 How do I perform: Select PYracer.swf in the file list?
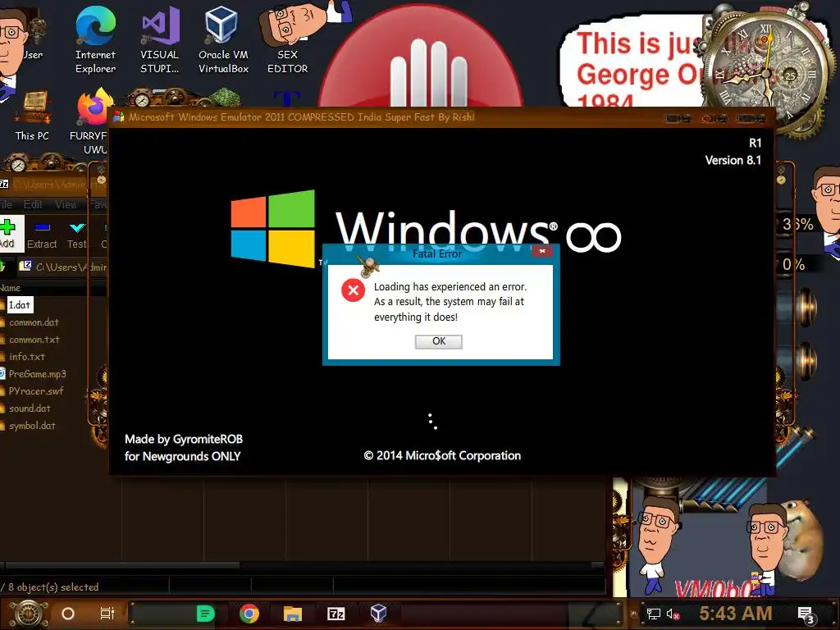pyautogui.click(x=35, y=391)
